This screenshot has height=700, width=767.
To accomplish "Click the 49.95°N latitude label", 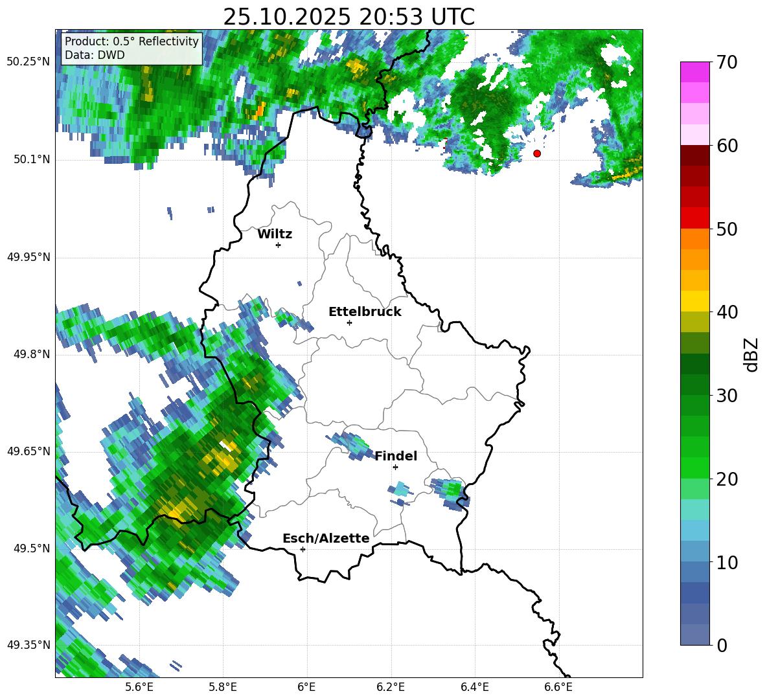I will click(29, 256).
